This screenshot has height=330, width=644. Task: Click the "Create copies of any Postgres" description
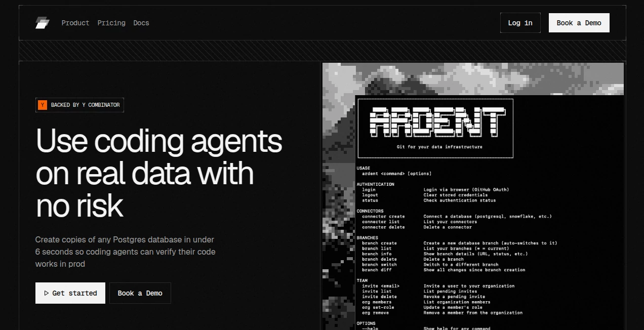(125, 252)
